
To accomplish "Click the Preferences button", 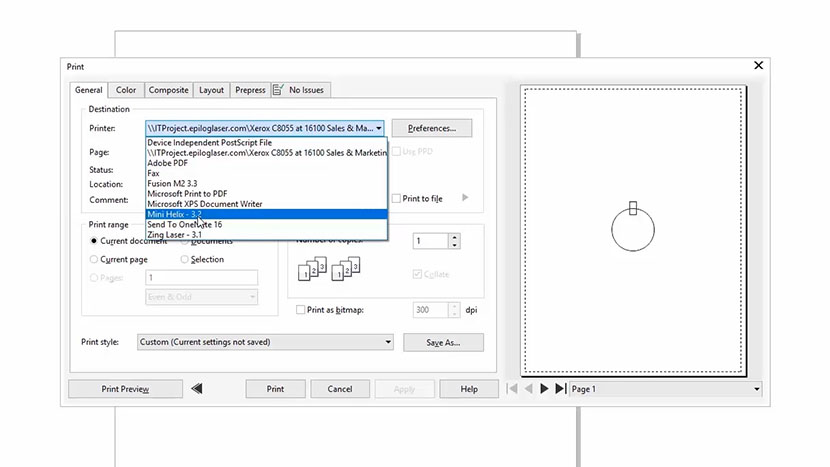I will pos(431,128).
